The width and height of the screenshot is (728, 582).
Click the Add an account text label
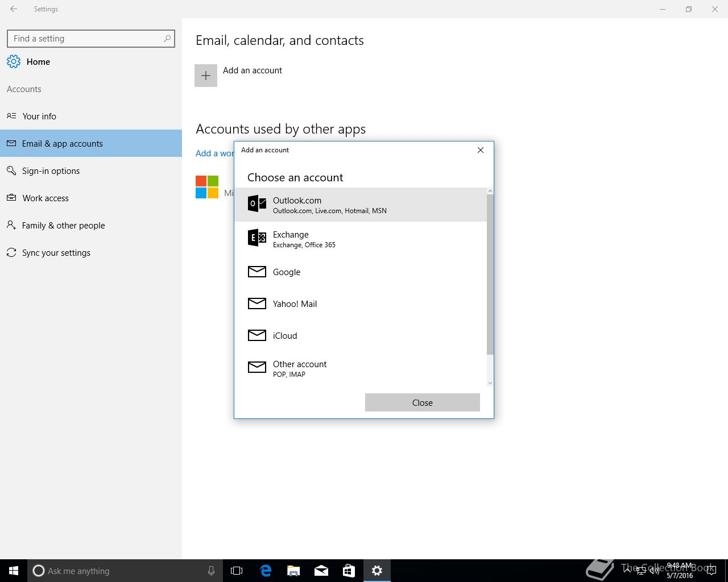point(253,70)
